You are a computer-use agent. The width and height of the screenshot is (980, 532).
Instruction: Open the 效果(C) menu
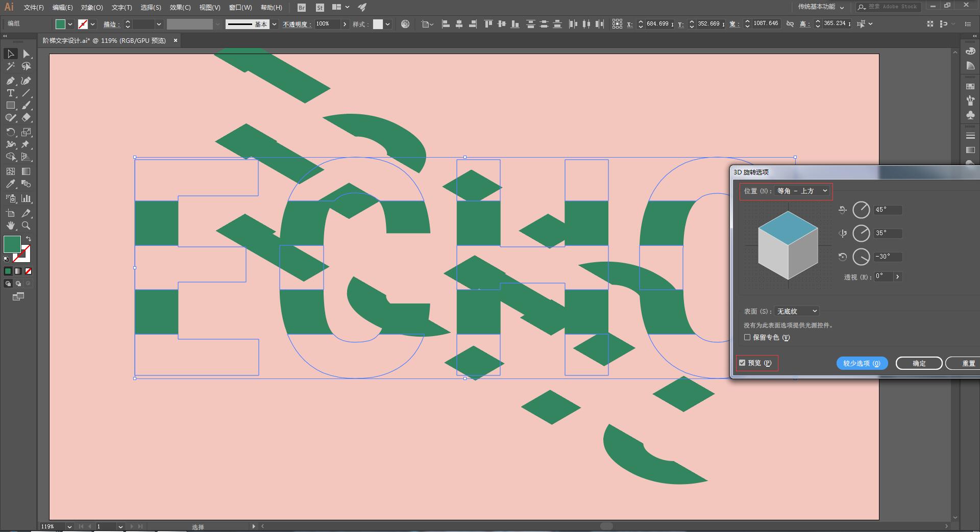click(x=180, y=7)
